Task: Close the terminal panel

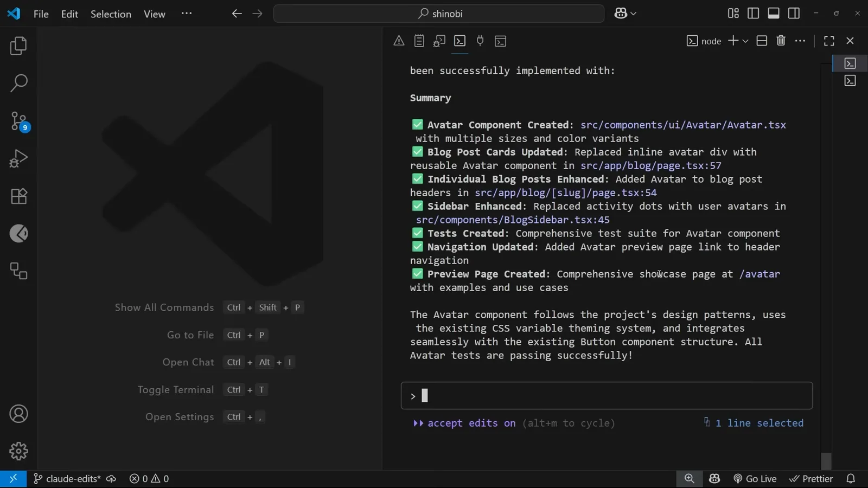Action: click(850, 41)
